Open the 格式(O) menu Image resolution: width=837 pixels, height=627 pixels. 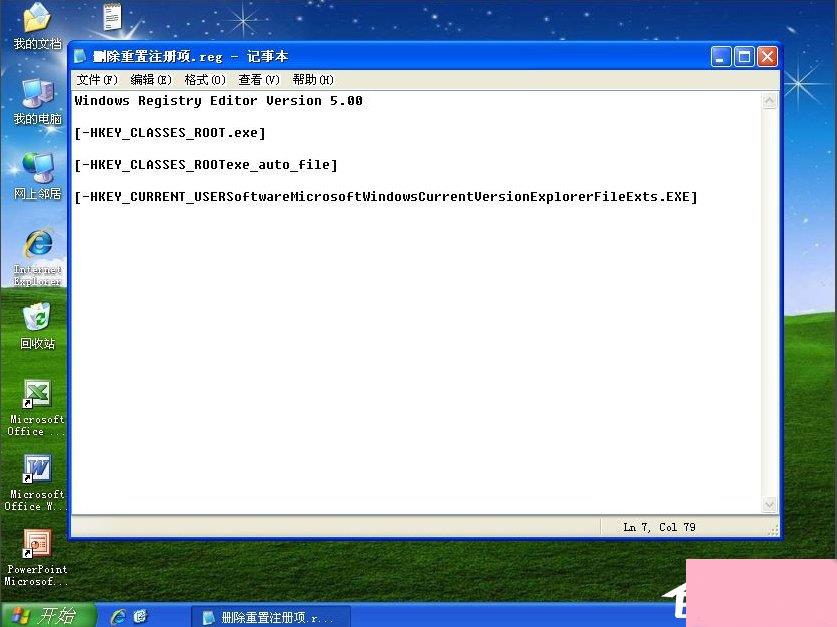pyautogui.click(x=205, y=80)
